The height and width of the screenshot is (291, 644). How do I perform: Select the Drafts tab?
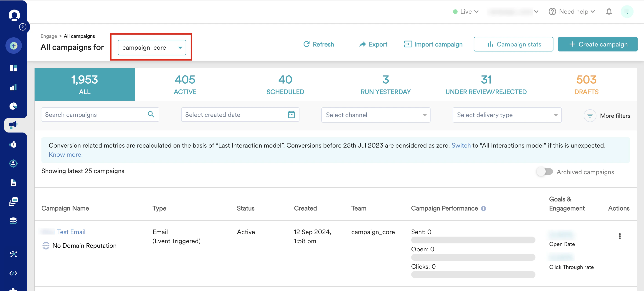point(586,84)
